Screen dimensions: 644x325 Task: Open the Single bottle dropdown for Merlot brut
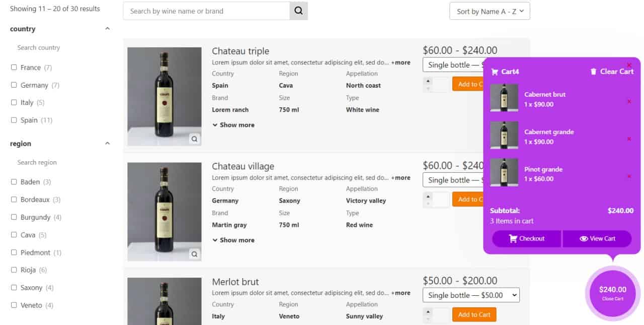470,295
